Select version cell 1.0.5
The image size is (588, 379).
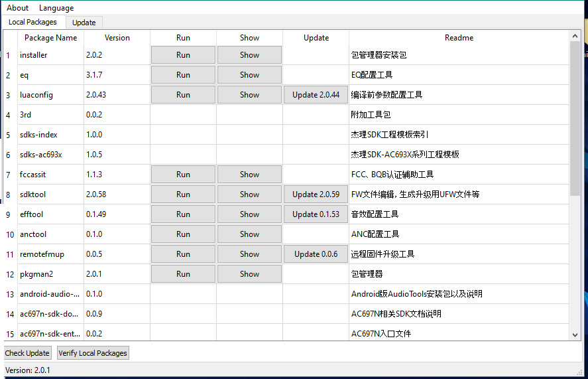click(x=117, y=155)
